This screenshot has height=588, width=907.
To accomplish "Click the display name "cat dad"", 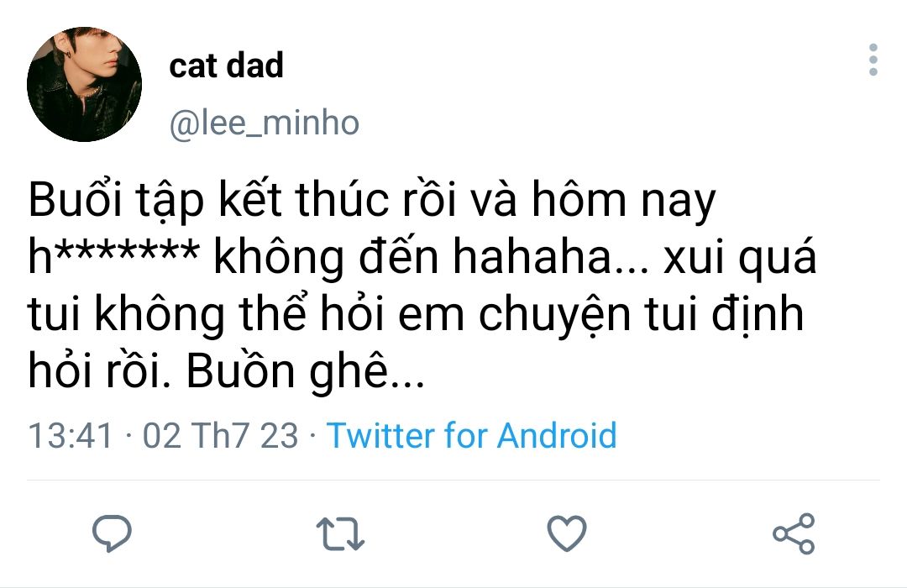I will coord(226,66).
